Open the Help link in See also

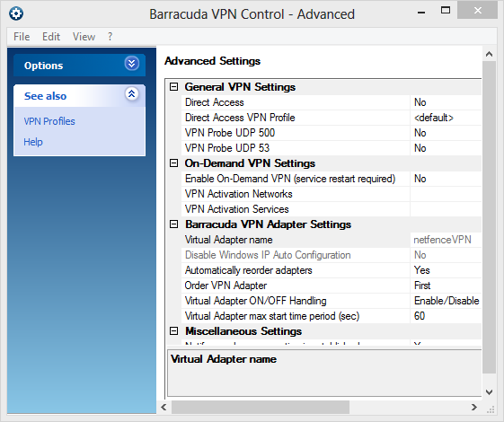(x=32, y=142)
